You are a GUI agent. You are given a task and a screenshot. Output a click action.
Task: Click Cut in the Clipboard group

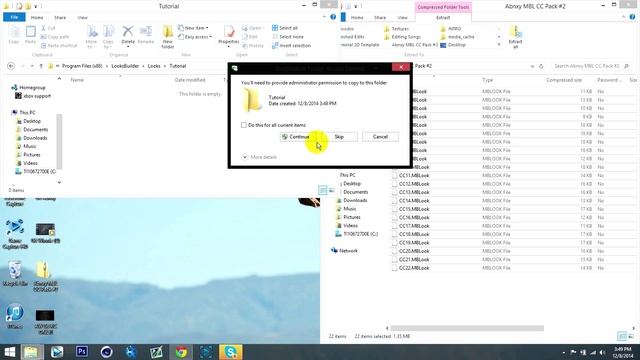pyautogui.click(x=48, y=28)
